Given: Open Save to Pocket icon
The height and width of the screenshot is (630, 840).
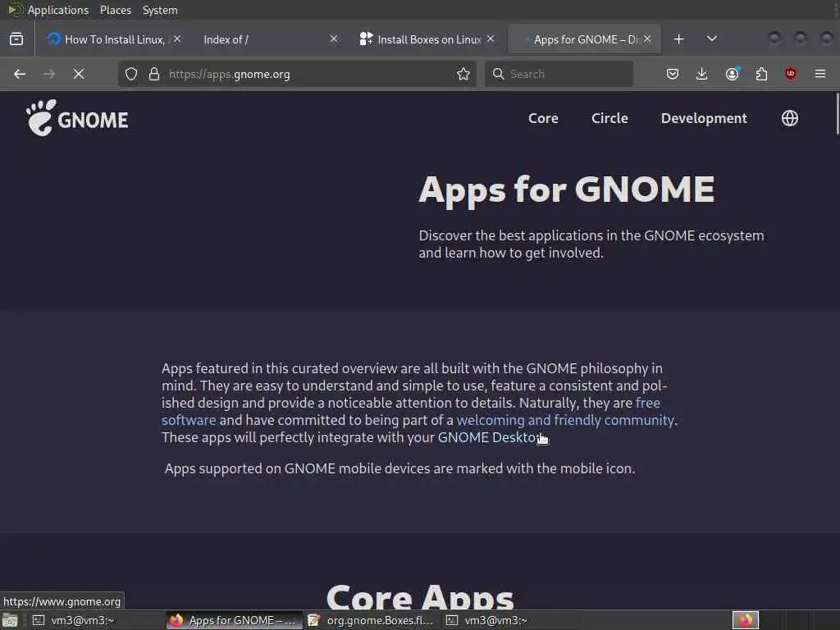Looking at the screenshot, I should tap(673, 74).
